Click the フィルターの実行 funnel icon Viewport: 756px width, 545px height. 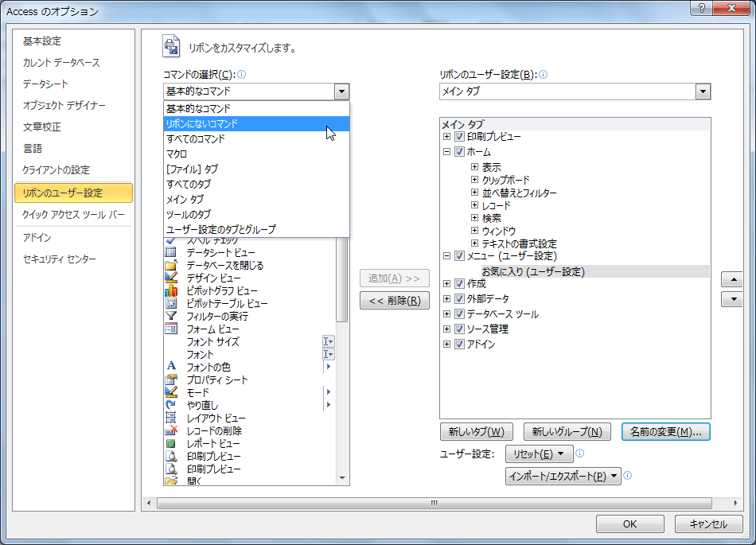170,316
